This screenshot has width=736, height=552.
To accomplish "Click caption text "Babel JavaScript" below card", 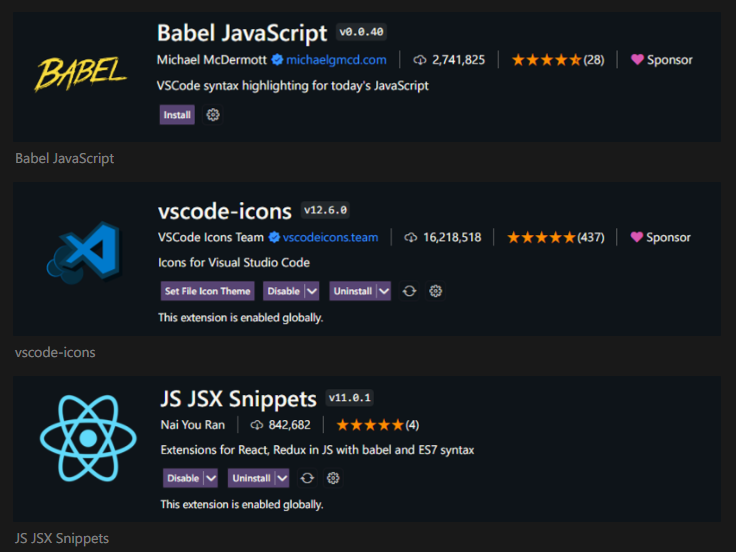I will 65,159.
